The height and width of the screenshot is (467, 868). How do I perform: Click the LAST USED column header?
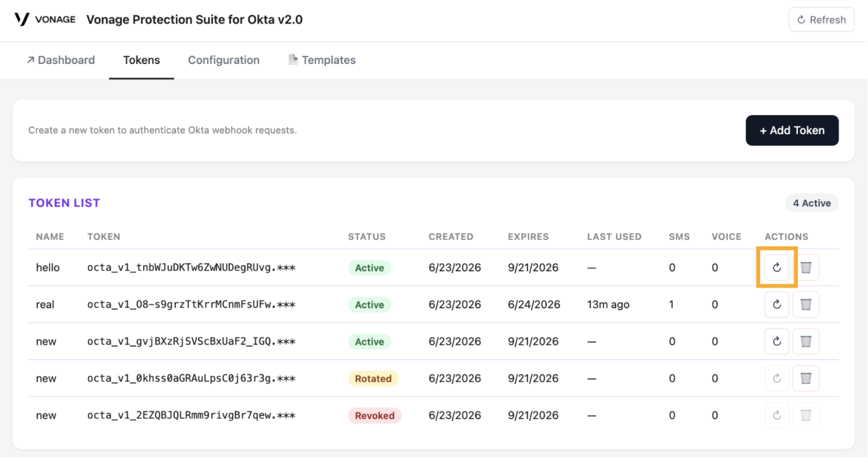point(614,237)
